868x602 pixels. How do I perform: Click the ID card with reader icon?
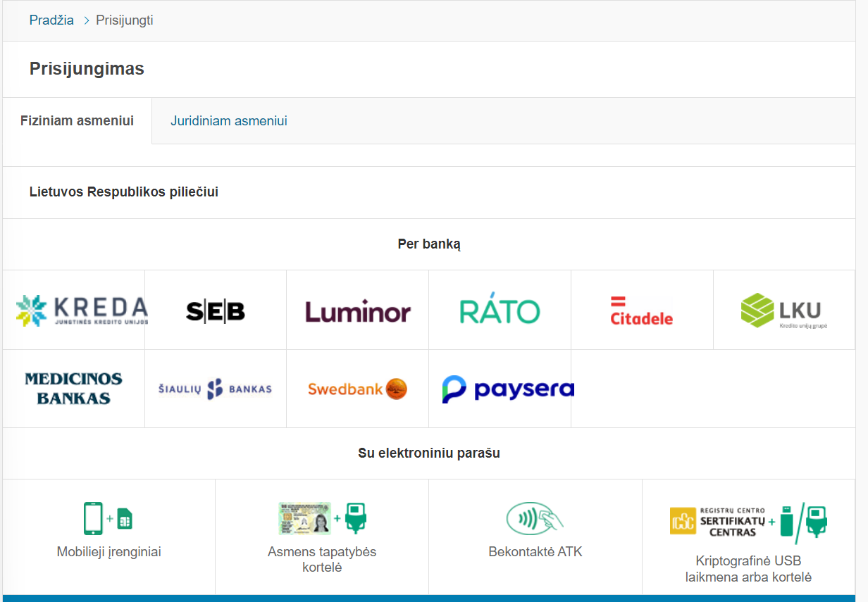(x=322, y=519)
